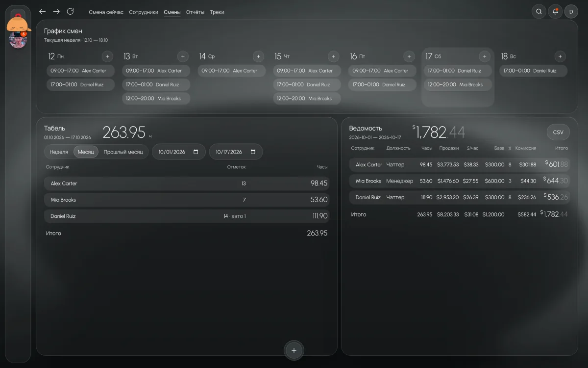Add a shift on Thursday 15
The width and height of the screenshot is (588, 368).
pos(334,56)
